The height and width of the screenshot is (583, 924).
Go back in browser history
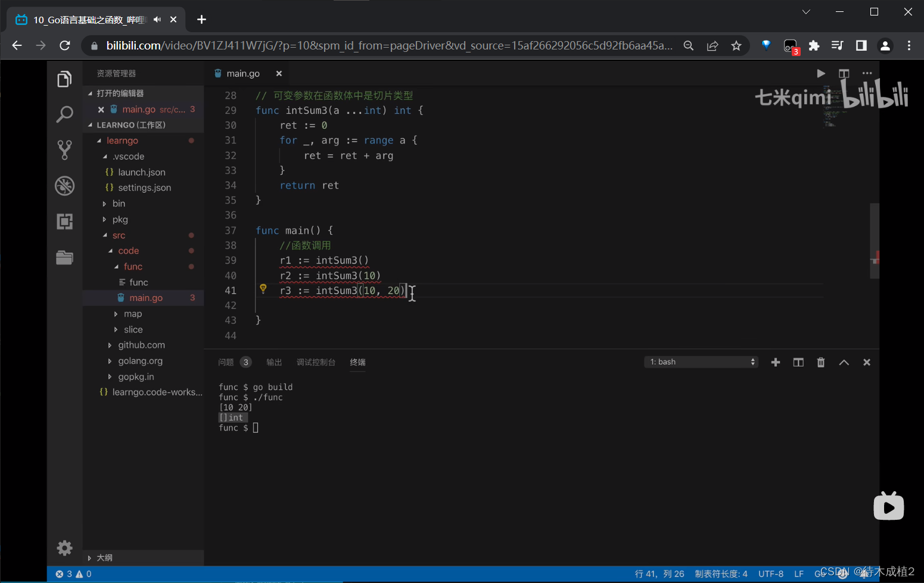pos(17,45)
